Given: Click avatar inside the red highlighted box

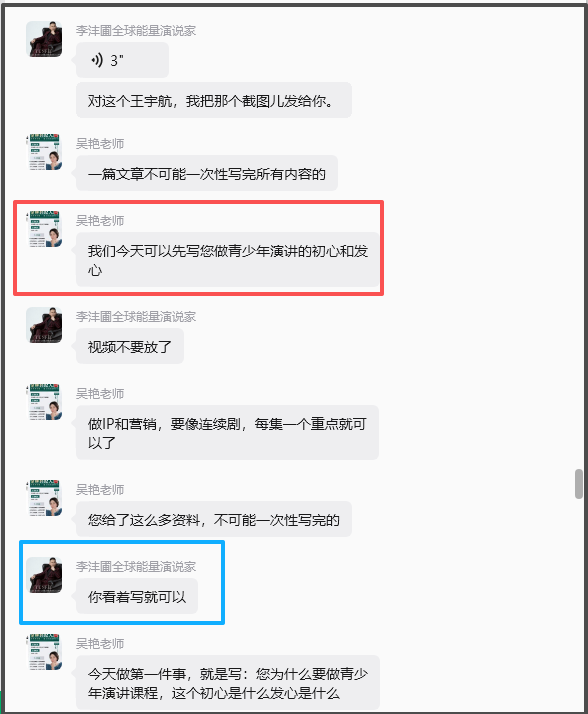Looking at the screenshot, I should 44,229.
